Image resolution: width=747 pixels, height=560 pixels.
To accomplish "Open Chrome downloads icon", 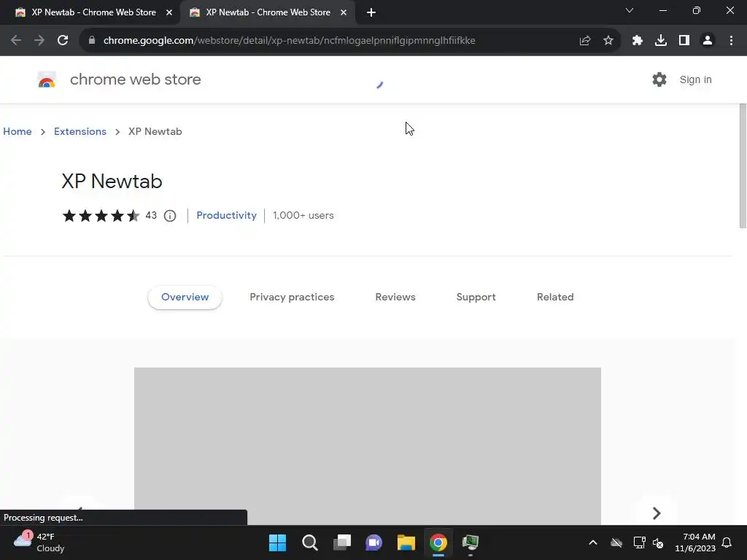I will point(661,41).
